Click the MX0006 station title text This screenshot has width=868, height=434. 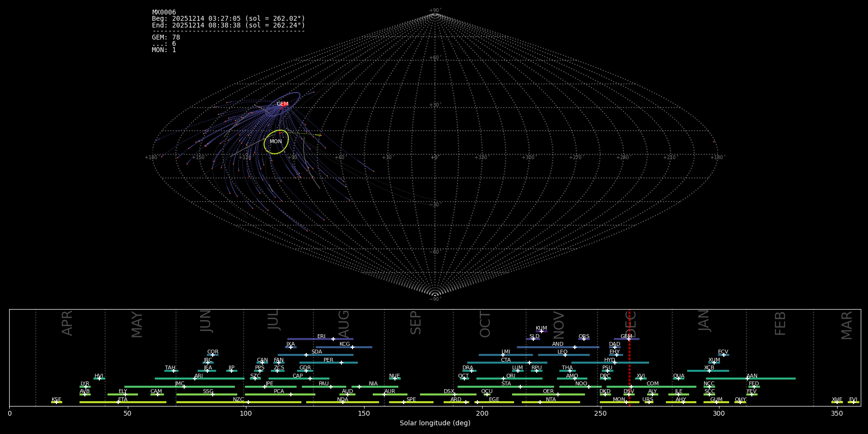(x=164, y=13)
